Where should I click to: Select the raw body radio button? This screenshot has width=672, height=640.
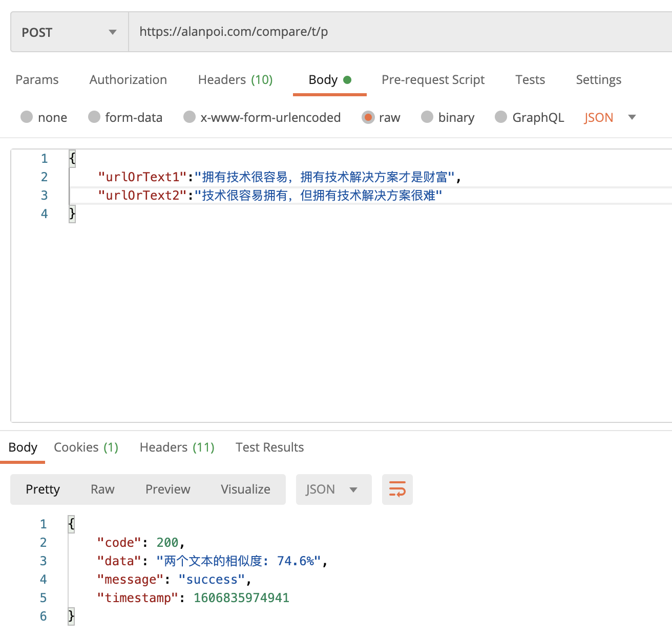[368, 117]
